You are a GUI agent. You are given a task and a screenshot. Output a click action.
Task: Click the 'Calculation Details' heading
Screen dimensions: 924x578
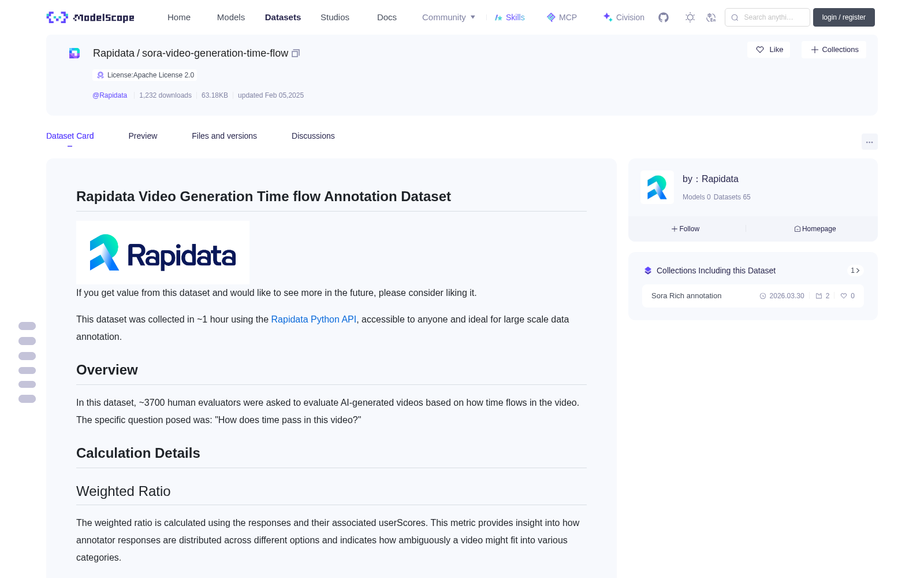tap(138, 453)
